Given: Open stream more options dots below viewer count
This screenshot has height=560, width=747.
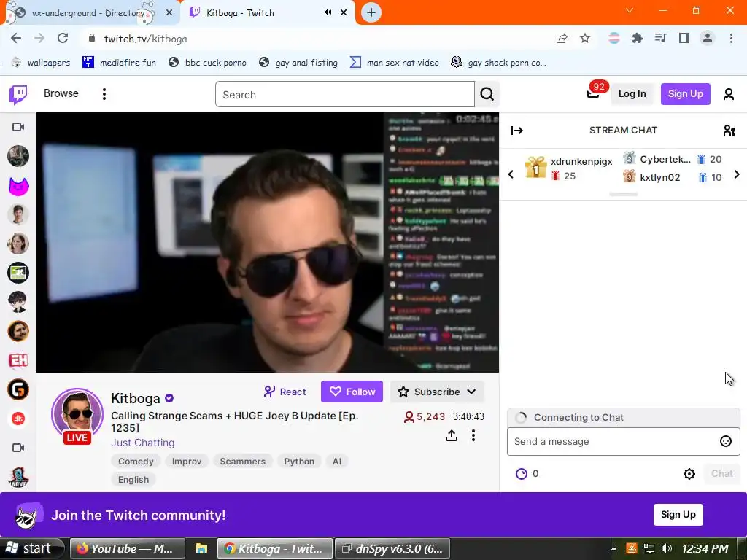Looking at the screenshot, I should tap(473, 435).
